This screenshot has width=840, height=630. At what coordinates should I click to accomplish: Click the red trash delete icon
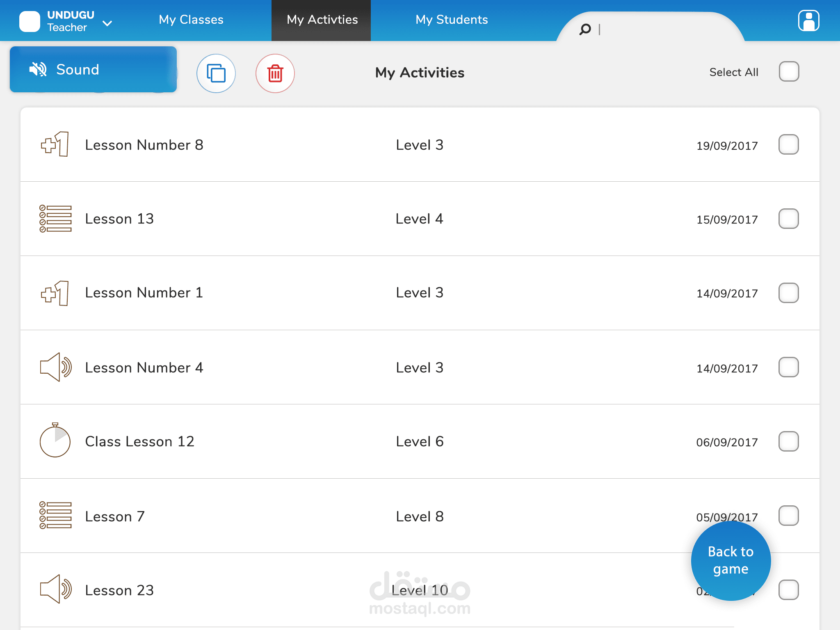click(x=275, y=73)
